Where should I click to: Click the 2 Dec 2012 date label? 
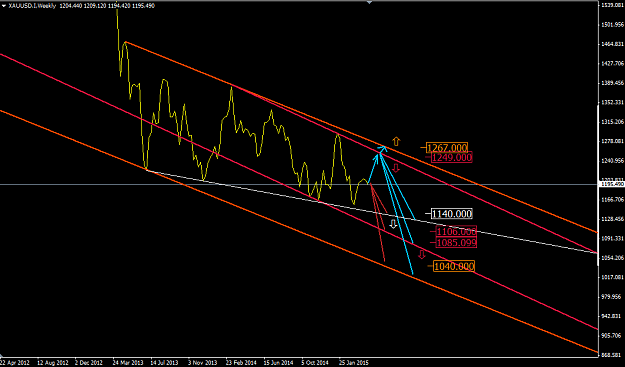(x=89, y=363)
